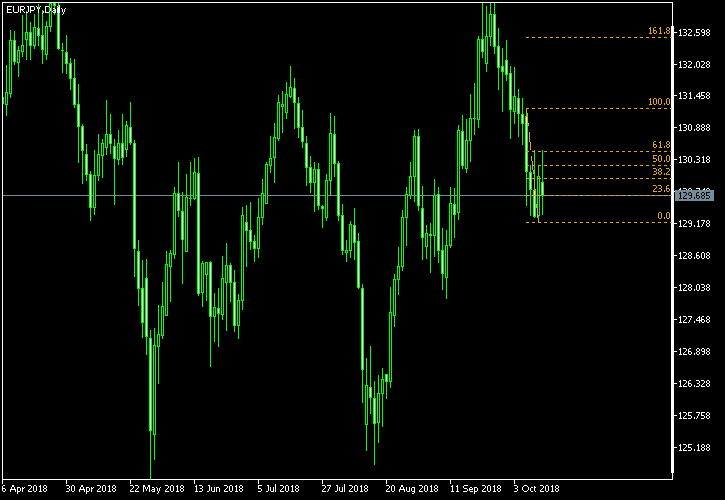Click the EURJPY,Daily chart title
This screenshot has height=500, width=725.
click(36, 10)
